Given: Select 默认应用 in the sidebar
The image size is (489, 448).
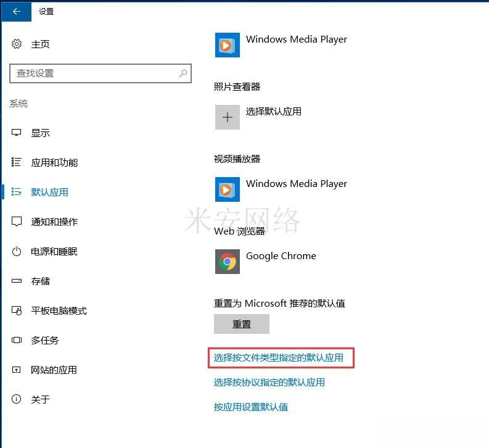Looking at the screenshot, I should point(49,192).
